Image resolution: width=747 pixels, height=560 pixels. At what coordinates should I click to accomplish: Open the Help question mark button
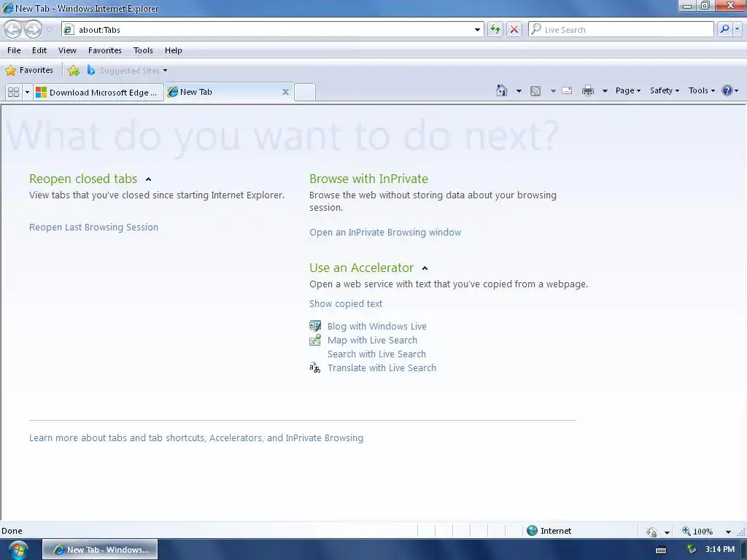point(729,90)
